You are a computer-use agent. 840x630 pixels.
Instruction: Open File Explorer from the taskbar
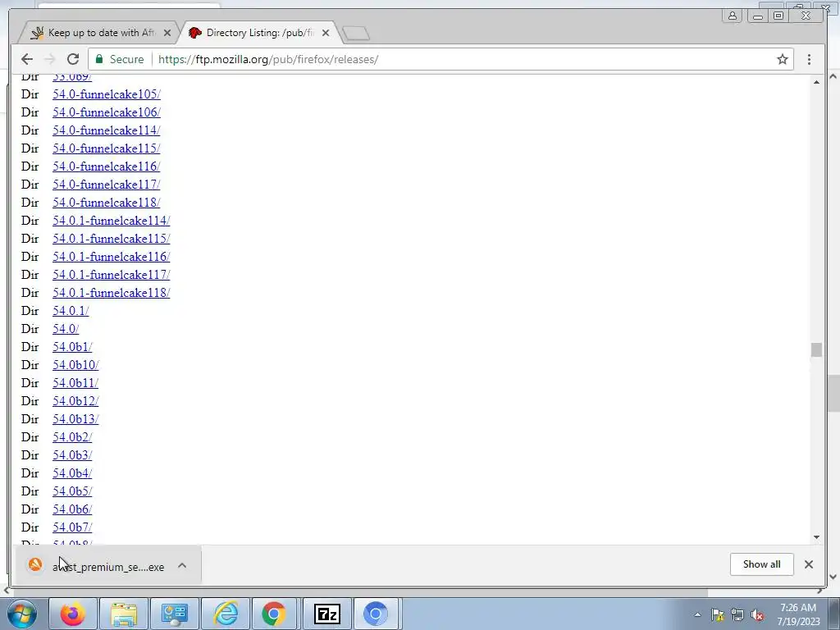(x=124, y=614)
